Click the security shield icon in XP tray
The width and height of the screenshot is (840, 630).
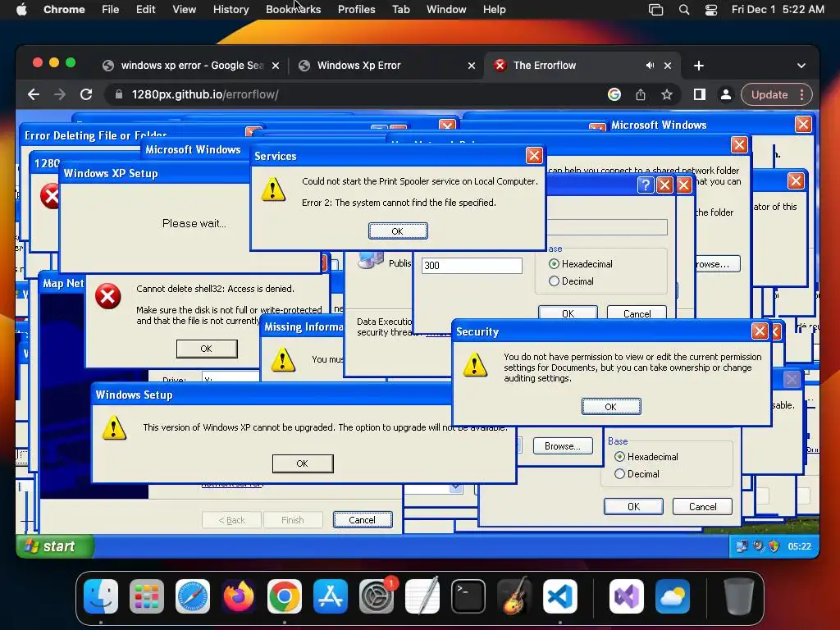(x=774, y=546)
